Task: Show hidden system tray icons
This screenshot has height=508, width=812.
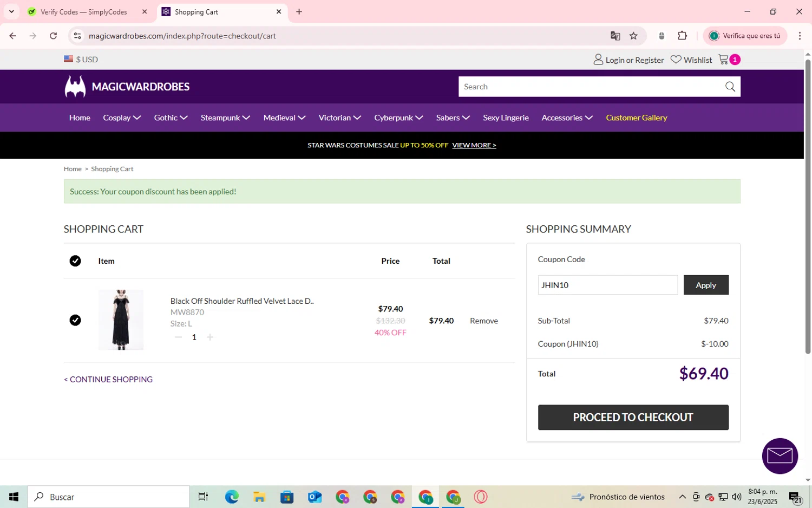Action: 682,497
